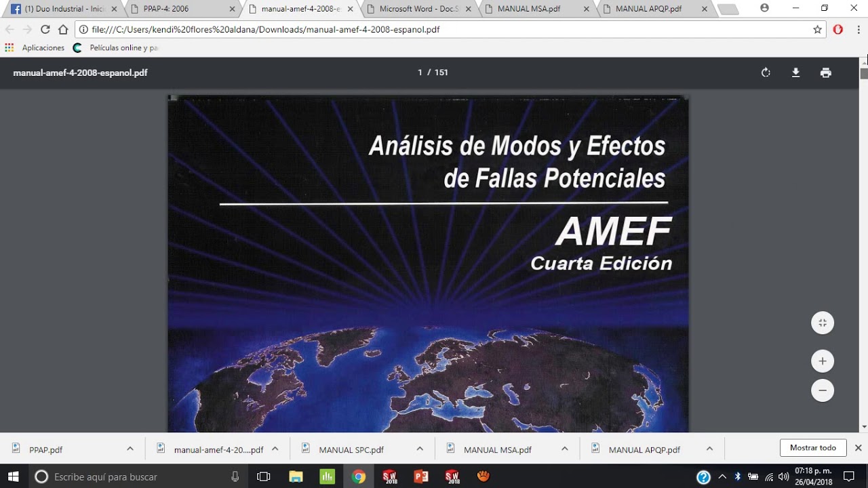The width and height of the screenshot is (868, 488).
Task: Expand options for MANUAL MSA.pdf download
Action: (564, 449)
